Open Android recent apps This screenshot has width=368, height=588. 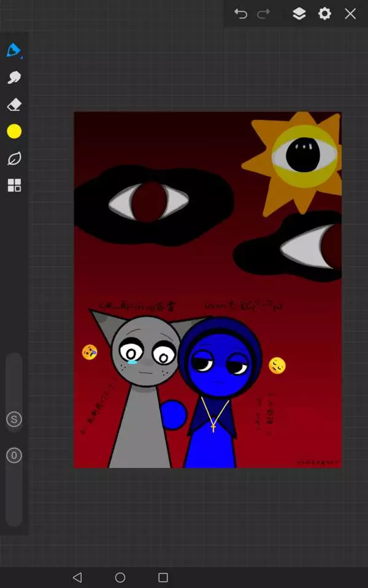point(163,578)
